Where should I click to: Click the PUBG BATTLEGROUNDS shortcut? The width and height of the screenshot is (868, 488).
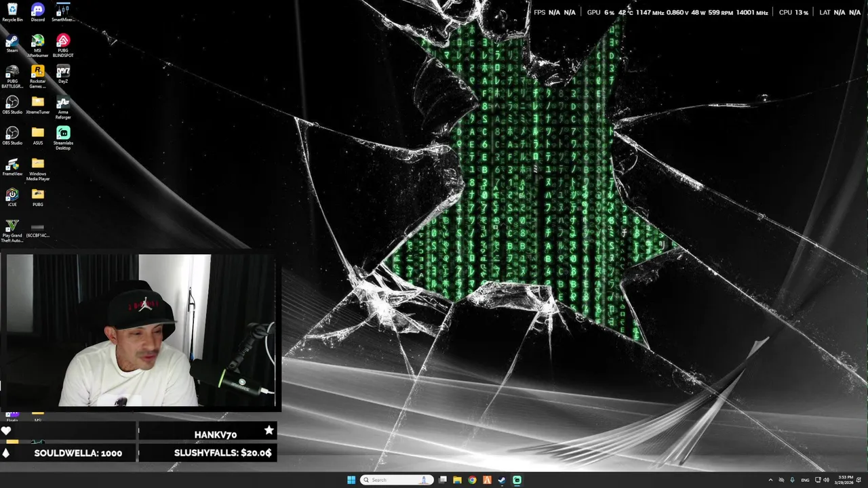coord(12,77)
